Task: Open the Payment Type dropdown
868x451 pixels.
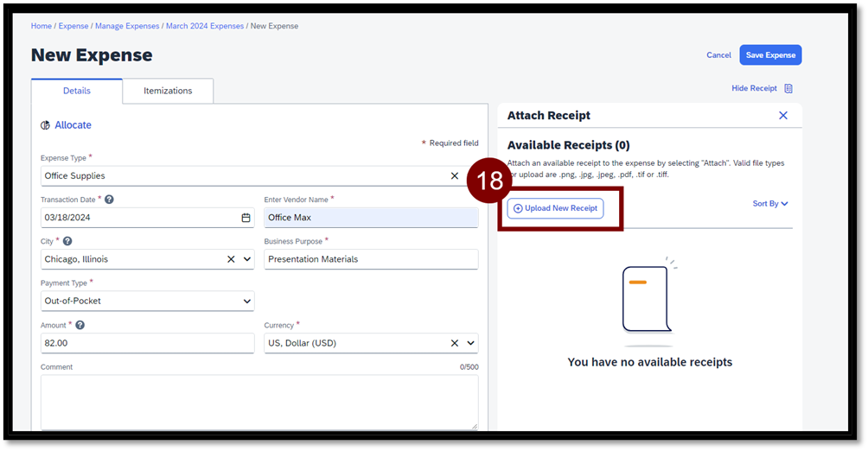Action: click(247, 302)
